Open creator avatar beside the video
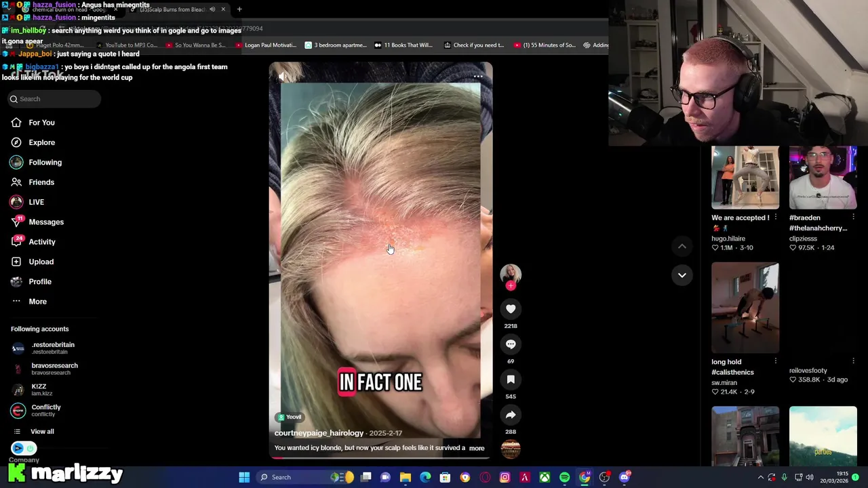The height and width of the screenshot is (488, 868). 511,273
